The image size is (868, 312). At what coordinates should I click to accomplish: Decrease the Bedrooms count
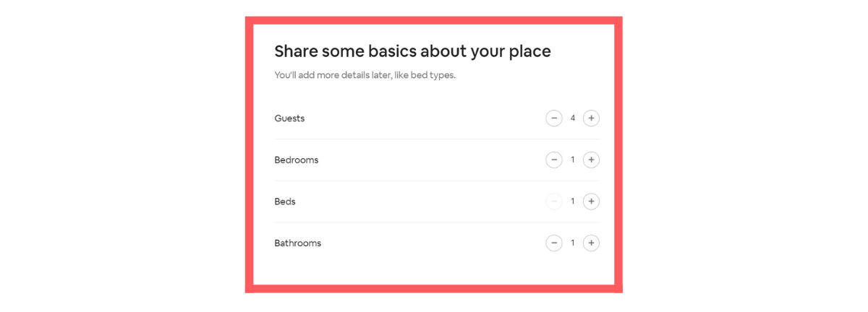pos(554,160)
